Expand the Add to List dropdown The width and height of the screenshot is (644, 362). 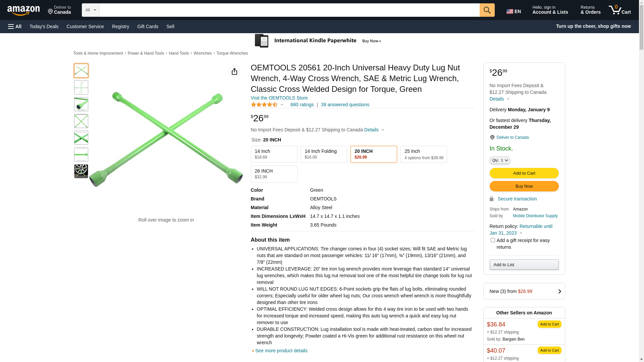tap(524, 265)
